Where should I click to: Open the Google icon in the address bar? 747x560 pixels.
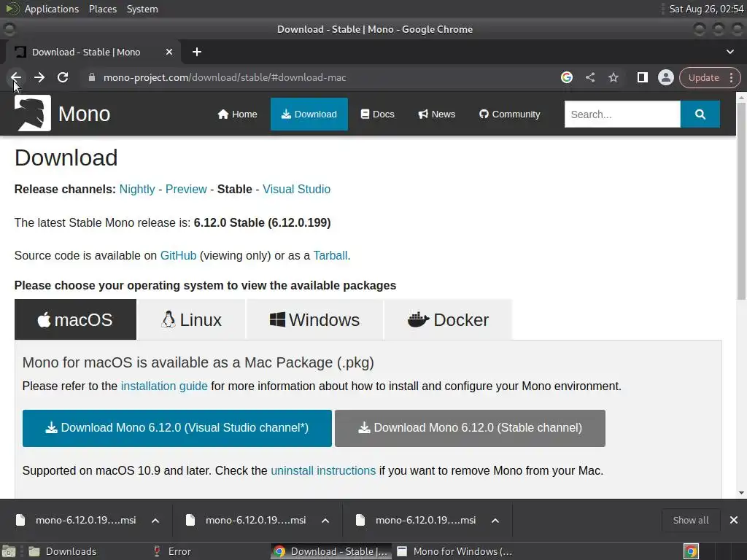pyautogui.click(x=566, y=77)
